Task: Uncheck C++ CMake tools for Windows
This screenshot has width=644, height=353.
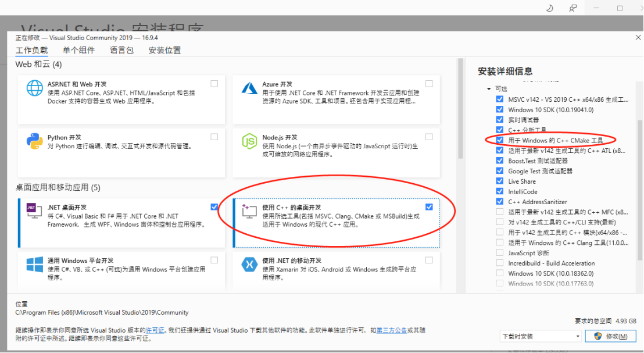Action: 499,140
